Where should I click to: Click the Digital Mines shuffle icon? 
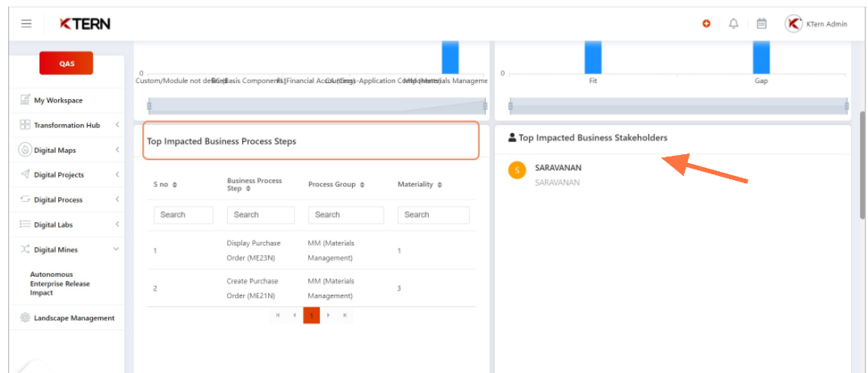pos(25,249)
